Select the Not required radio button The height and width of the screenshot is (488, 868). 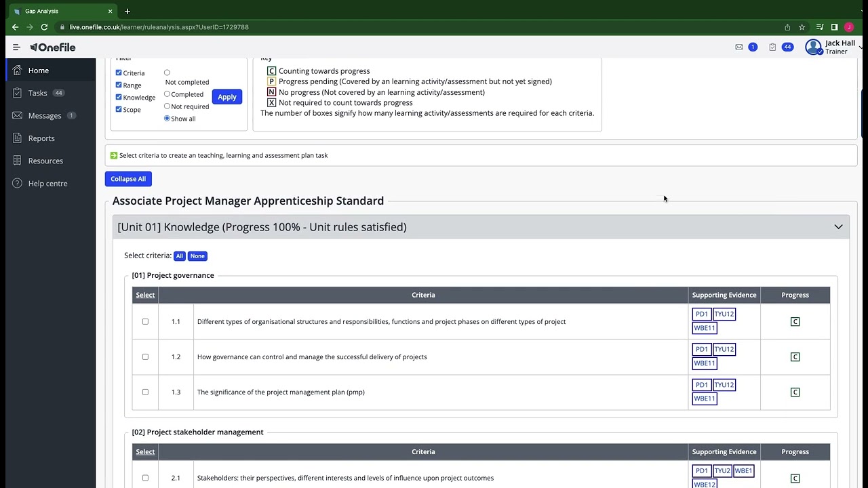[167, 106]
